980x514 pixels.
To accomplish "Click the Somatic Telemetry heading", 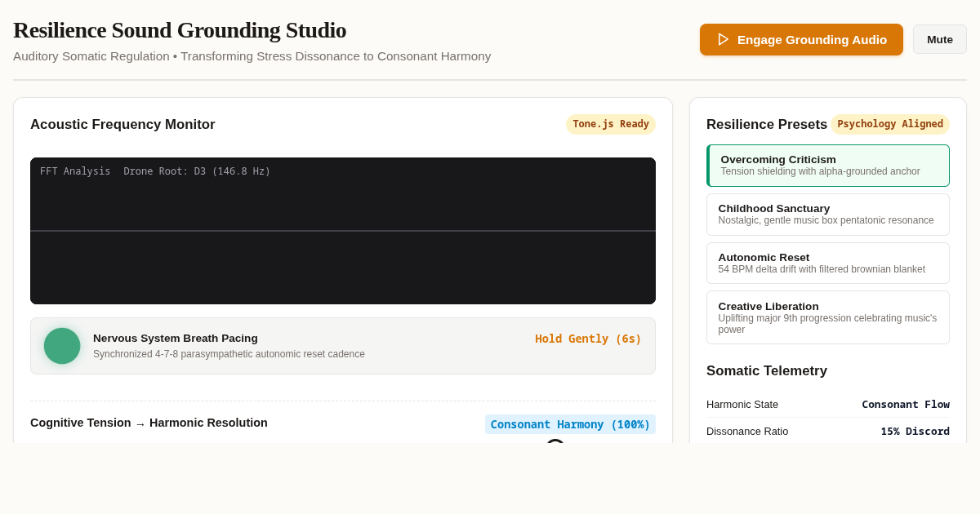I will (x=767, y=371).
